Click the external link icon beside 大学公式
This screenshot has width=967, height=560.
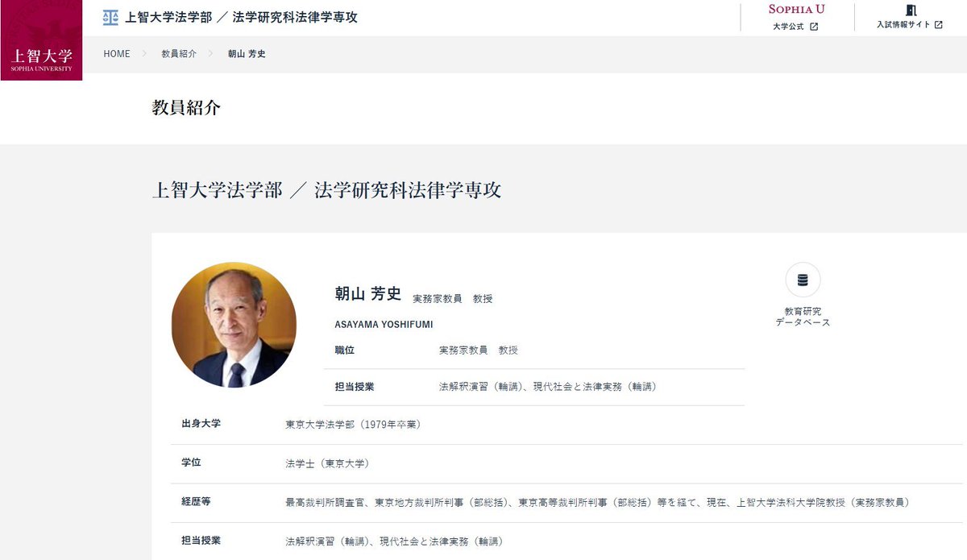coord(814,27)
